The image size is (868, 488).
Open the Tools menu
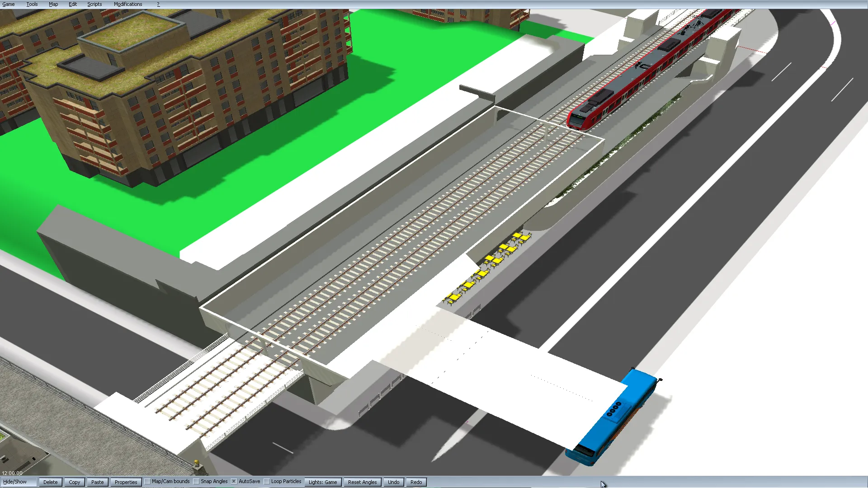[32, 4]
